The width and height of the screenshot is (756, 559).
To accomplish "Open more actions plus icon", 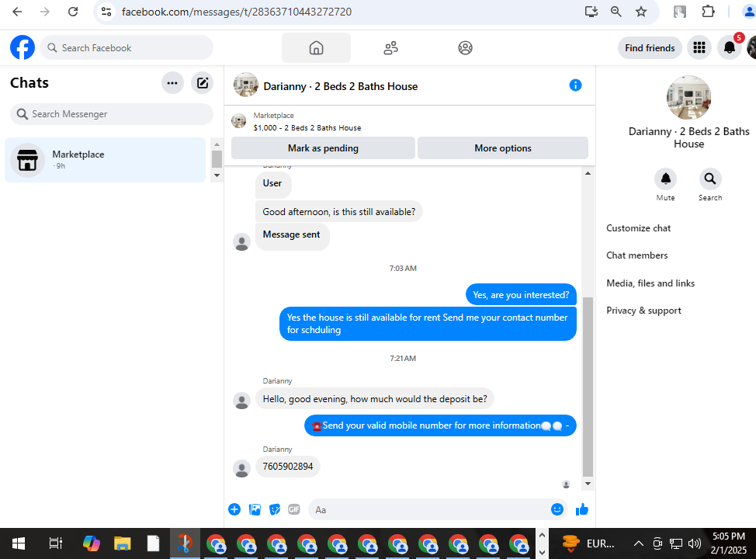I will (234, 509).
